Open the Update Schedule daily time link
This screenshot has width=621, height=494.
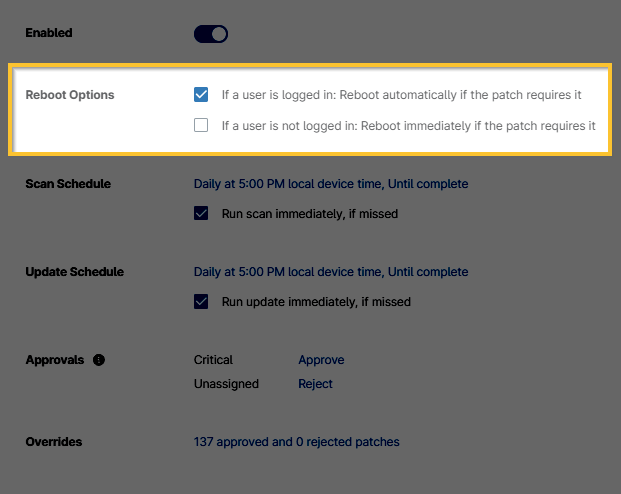pyautogui.click(x=330, y=272)
